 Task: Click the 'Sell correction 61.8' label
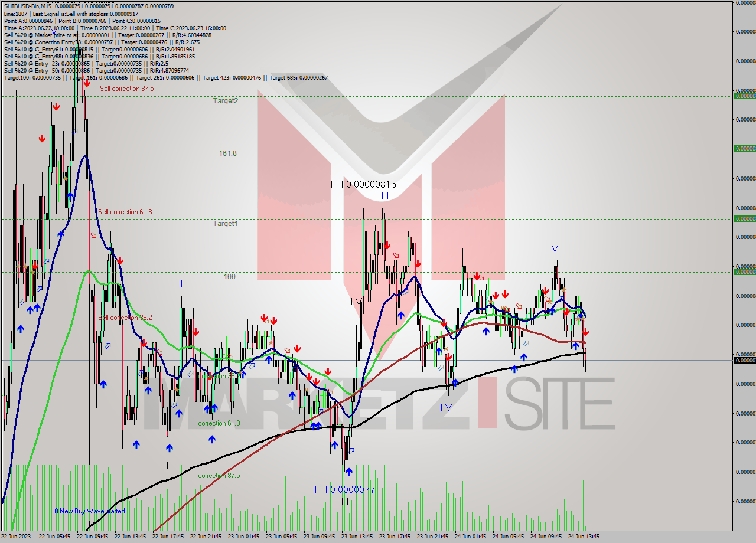tap(125, 211)
